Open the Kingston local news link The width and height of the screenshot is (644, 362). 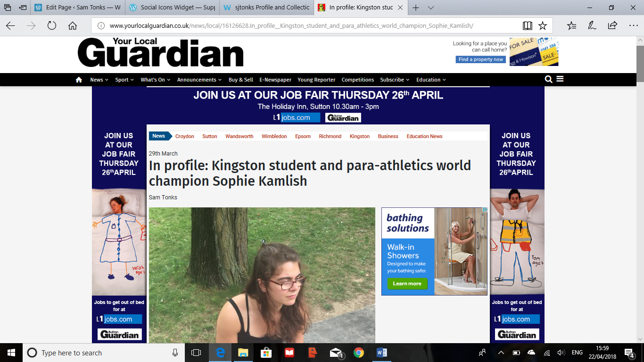point(359,136)
